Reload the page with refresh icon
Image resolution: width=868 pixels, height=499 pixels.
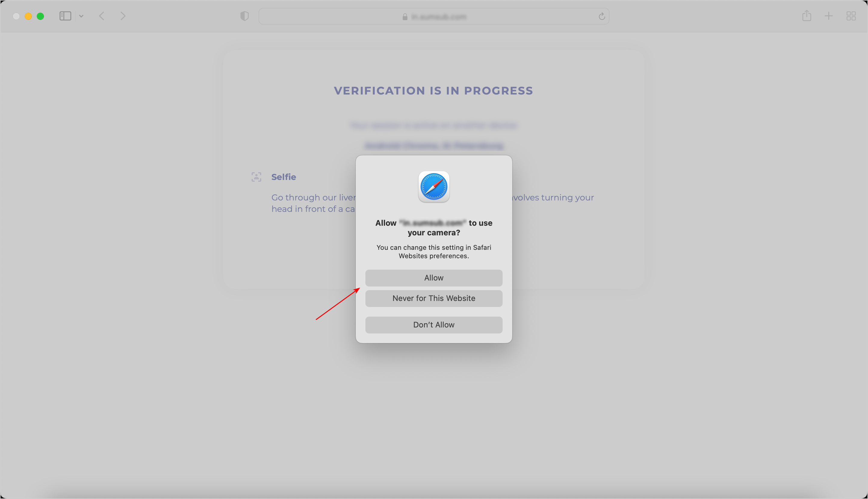[602, 17]
